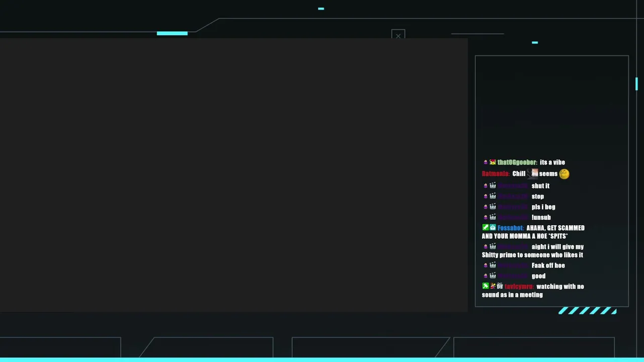Click the 'pls i beg' chat message

pyautogui.click(x=543, y=207)
